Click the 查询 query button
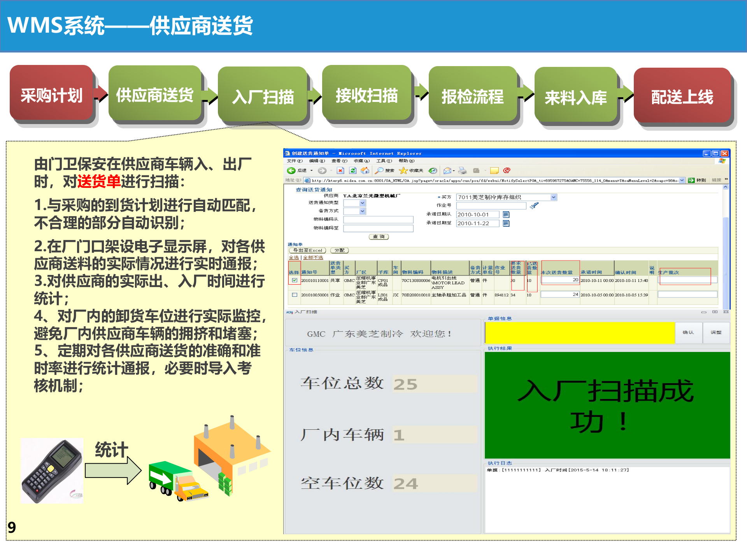 coord(379,237)
